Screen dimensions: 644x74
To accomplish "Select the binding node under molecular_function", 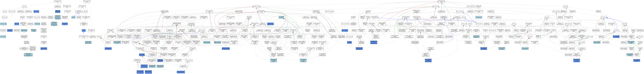I will click(x=24, y=6).
